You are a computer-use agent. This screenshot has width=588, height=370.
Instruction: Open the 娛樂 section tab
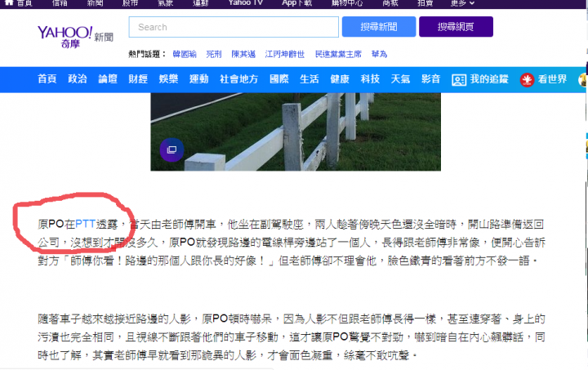point(168,79)
